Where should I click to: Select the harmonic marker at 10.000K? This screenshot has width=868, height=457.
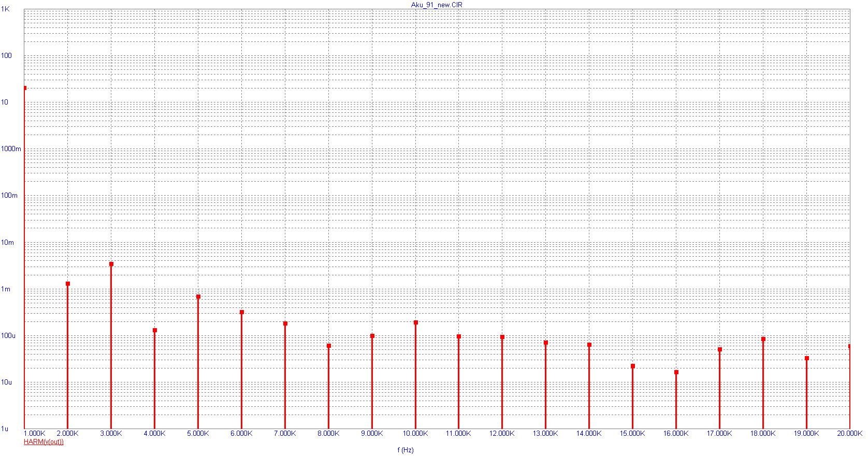click(x=416, y=322)
